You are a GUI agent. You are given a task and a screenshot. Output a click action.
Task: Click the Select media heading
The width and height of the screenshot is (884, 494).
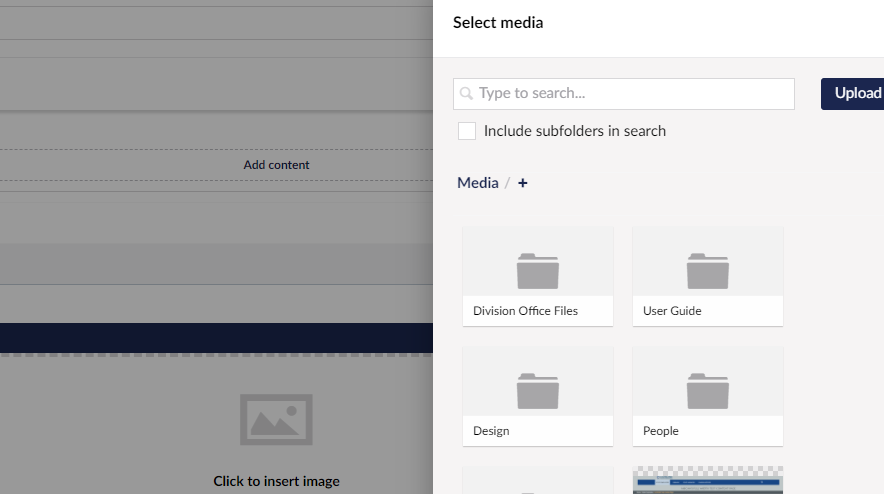(498, 23)
